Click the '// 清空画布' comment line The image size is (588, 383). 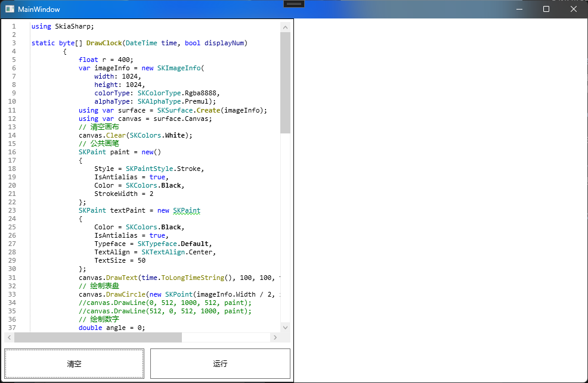coord(98,127)
